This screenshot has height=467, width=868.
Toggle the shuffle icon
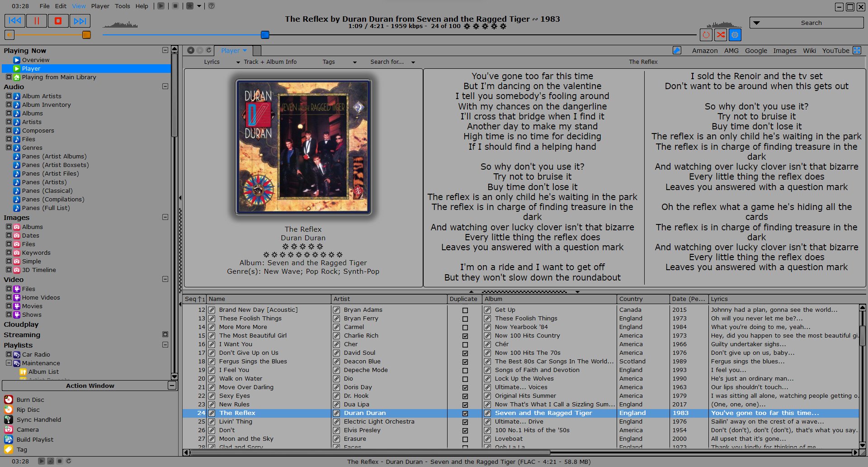coord(721,35)
